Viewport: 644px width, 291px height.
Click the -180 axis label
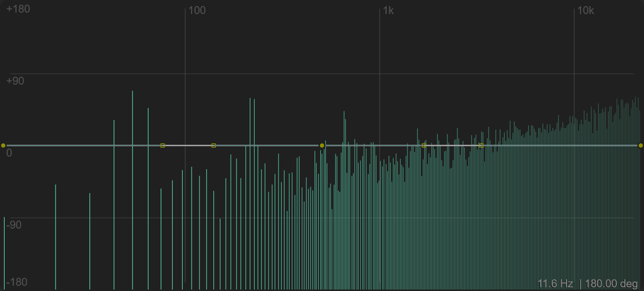17,282
